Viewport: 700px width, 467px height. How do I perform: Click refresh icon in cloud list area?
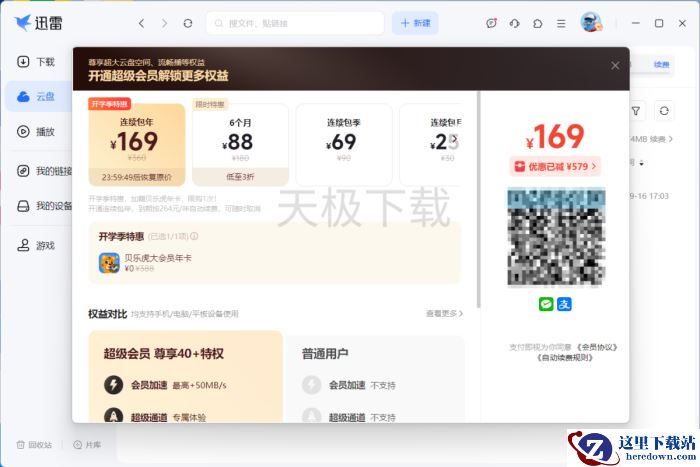(664, 111)
